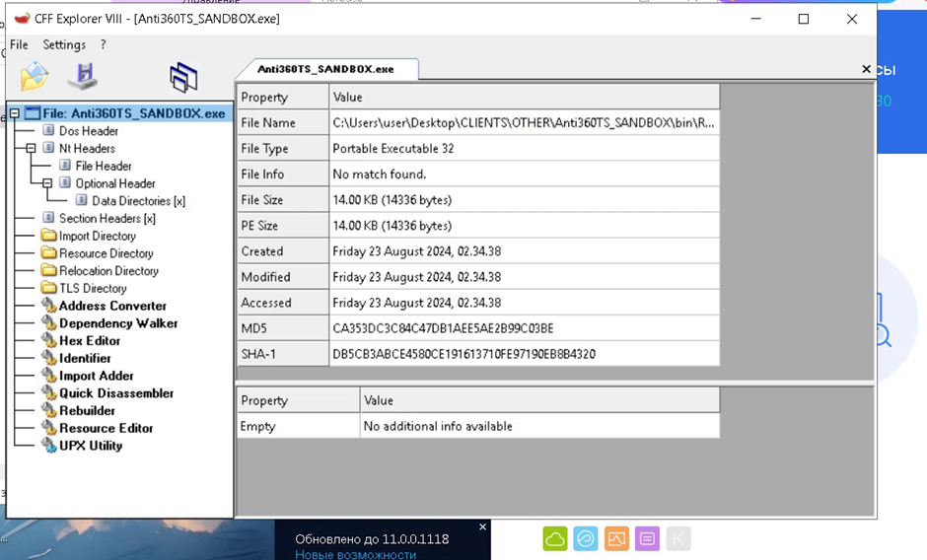Select the MD5 hash value cell
This screenshot has width=927, height=560.
[x=525, y=328]
